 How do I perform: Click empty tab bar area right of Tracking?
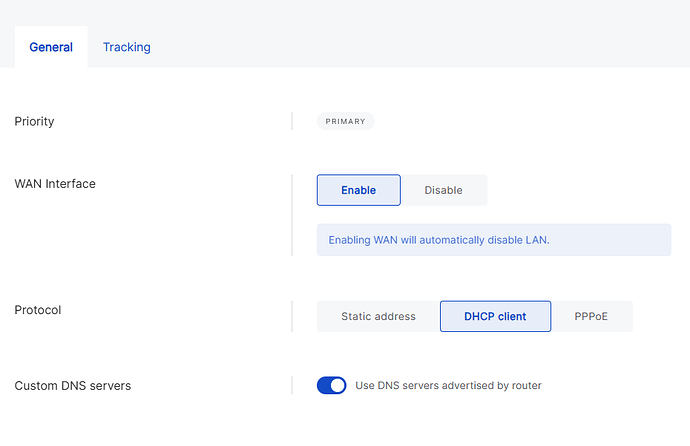click(x=420, y=47)
